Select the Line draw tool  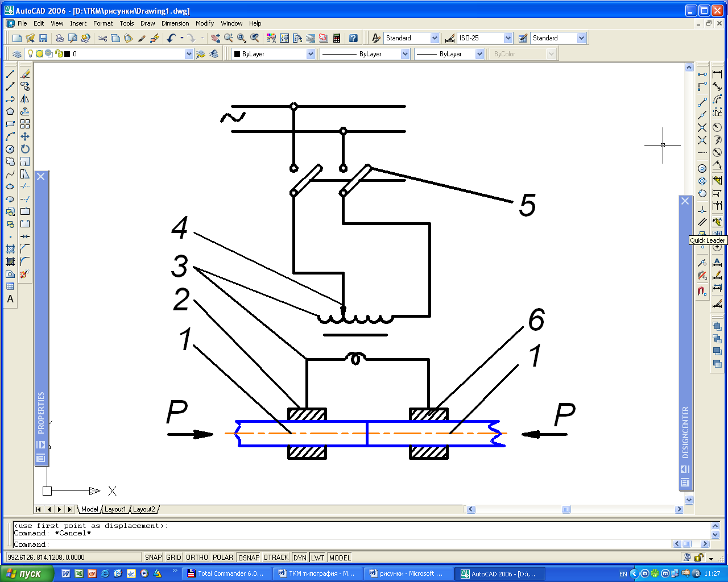click(x=10, y=74)
